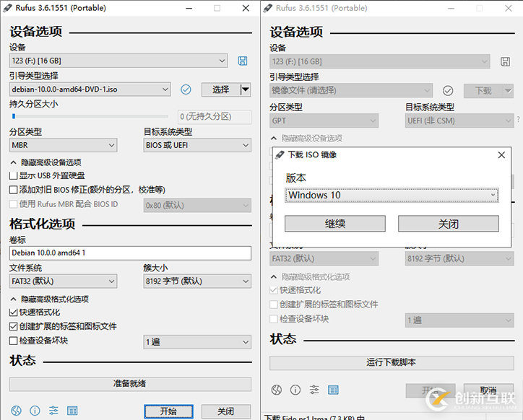
Task: Open Windows 10 version dropdown in dialog
Action: (392, 196)
